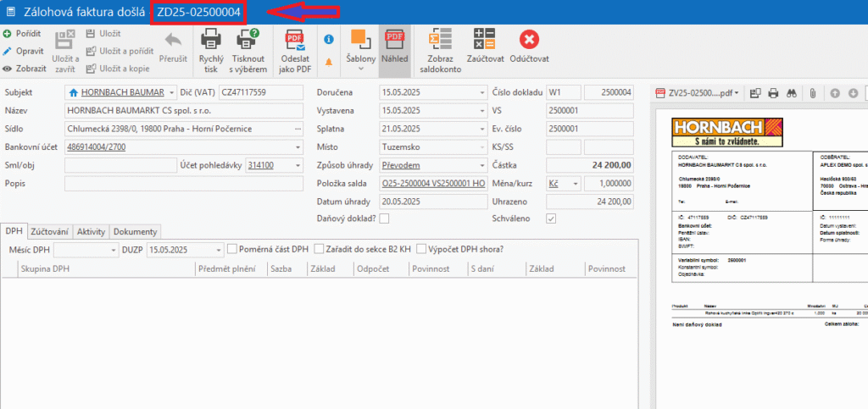
Task: Click the orange notification bell icon
Action: [x=329, y=63]
